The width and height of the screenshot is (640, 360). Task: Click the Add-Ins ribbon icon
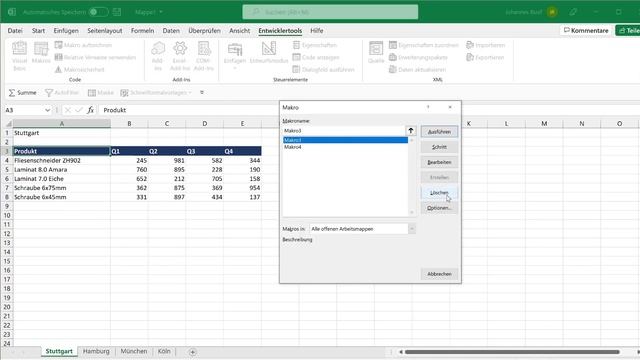[x=158, y=56]
